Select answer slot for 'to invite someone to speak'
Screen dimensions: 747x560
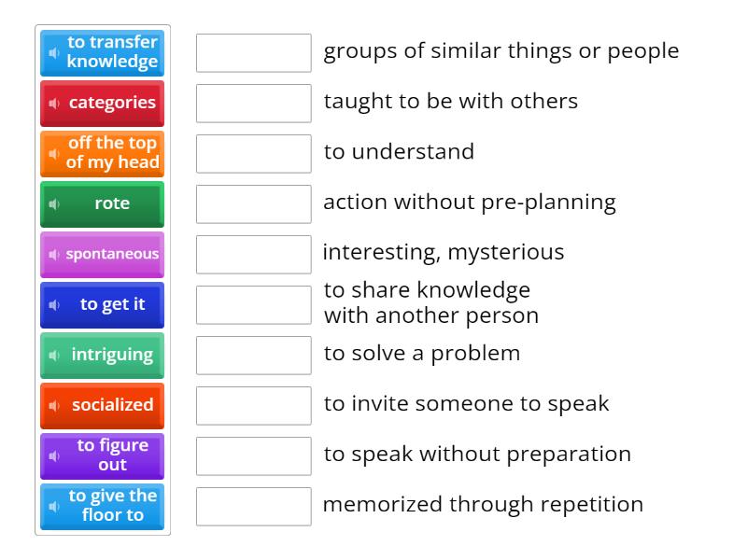coord(254,406)
